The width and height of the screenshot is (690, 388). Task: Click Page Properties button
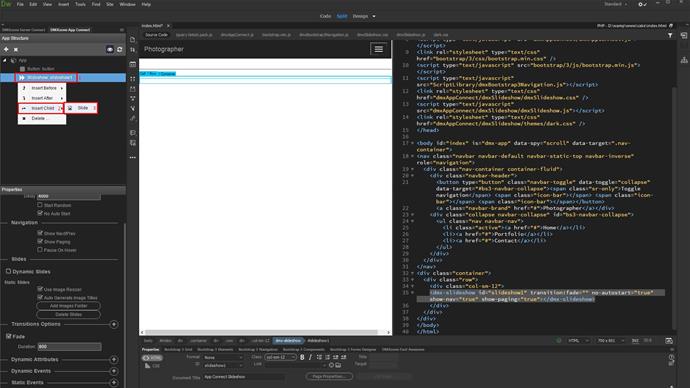329,377
